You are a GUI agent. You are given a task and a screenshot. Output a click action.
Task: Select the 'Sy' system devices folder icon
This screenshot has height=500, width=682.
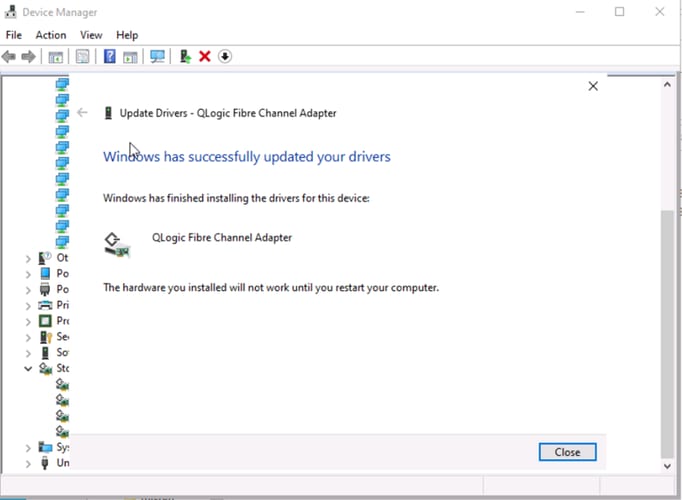[45, 447]
